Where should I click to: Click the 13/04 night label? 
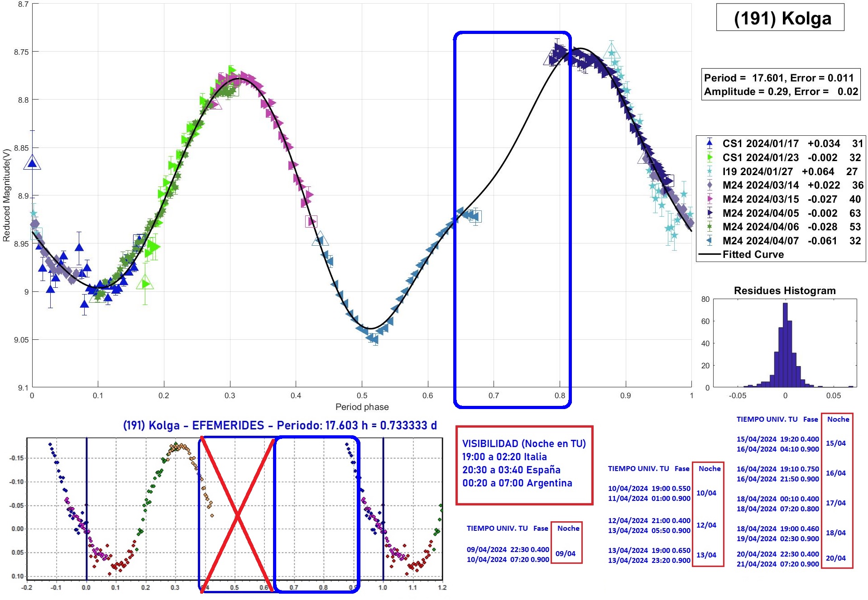[706, 555]
